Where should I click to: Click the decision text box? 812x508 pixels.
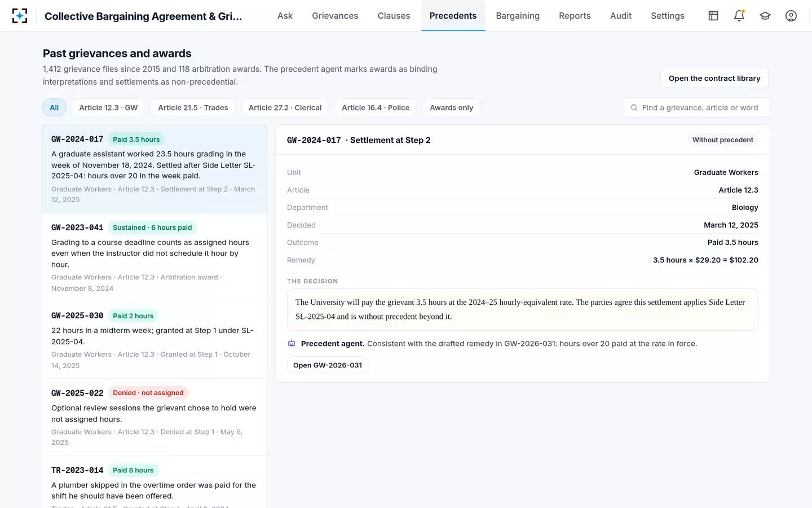pos(523,309)
